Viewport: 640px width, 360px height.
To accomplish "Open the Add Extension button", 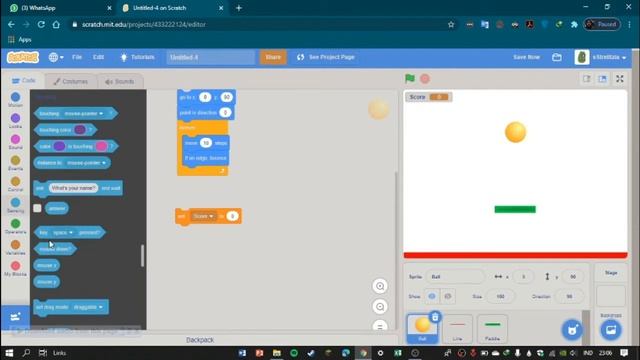I will (16, 317).
